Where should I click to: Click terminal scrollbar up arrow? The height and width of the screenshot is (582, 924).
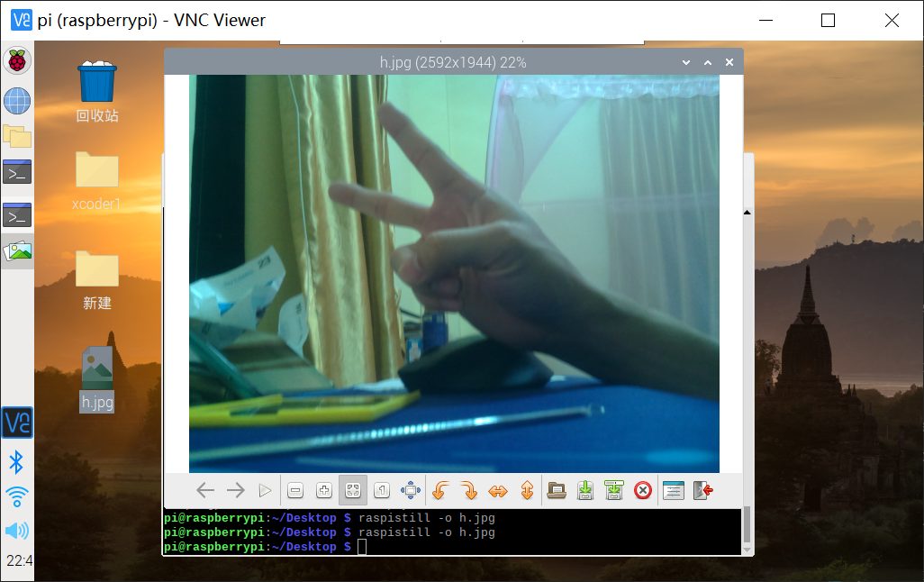747,213
